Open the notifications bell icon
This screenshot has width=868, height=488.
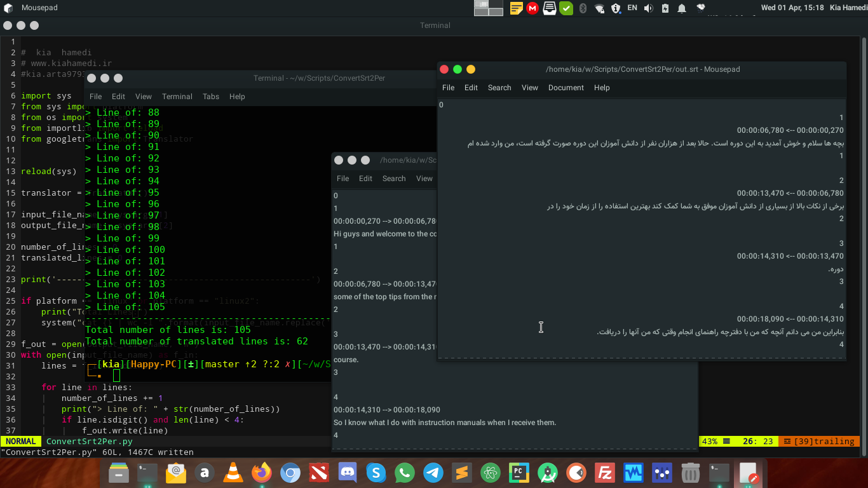point(682,8)
